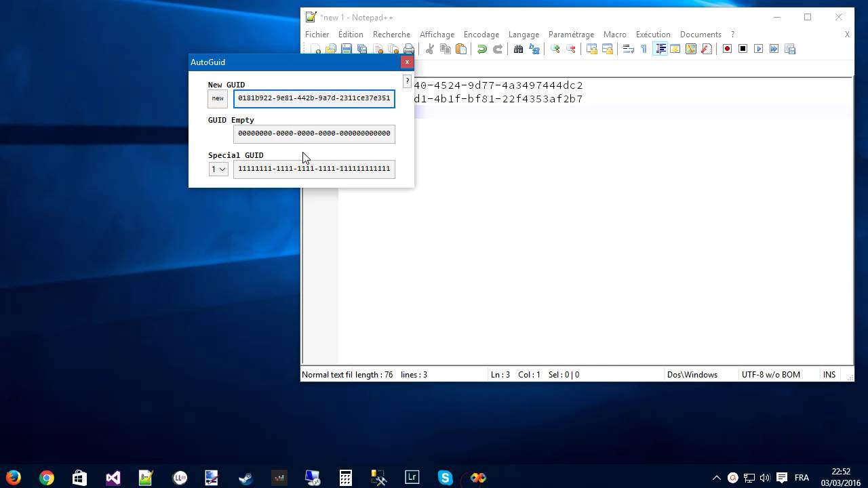
Task: Open the Langage menu
Action: pos(524,35)
